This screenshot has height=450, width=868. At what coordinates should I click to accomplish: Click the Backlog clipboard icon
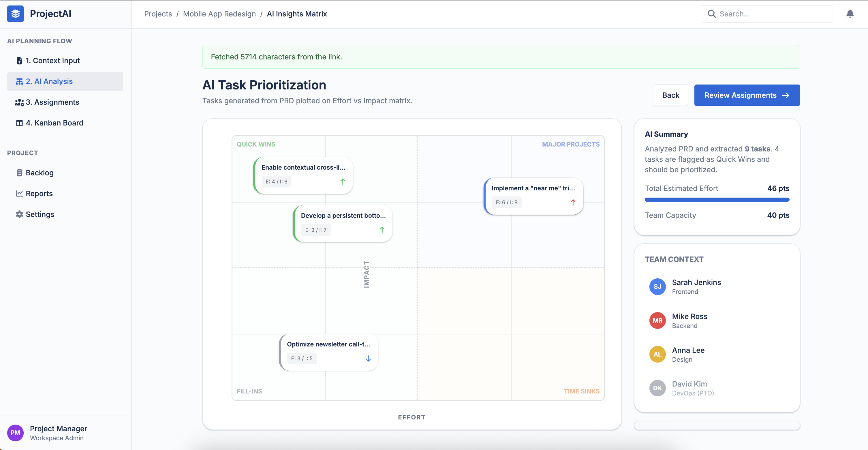[x=20, y=173]
